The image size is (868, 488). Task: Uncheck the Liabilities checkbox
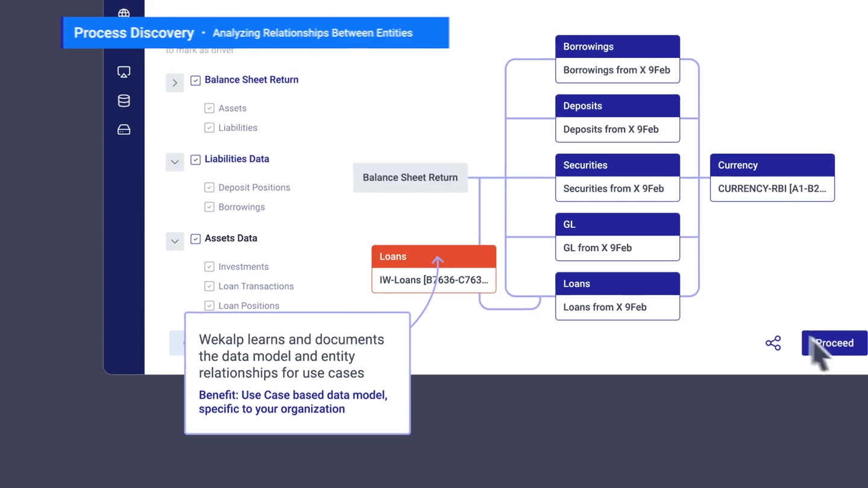coord(209,128)
